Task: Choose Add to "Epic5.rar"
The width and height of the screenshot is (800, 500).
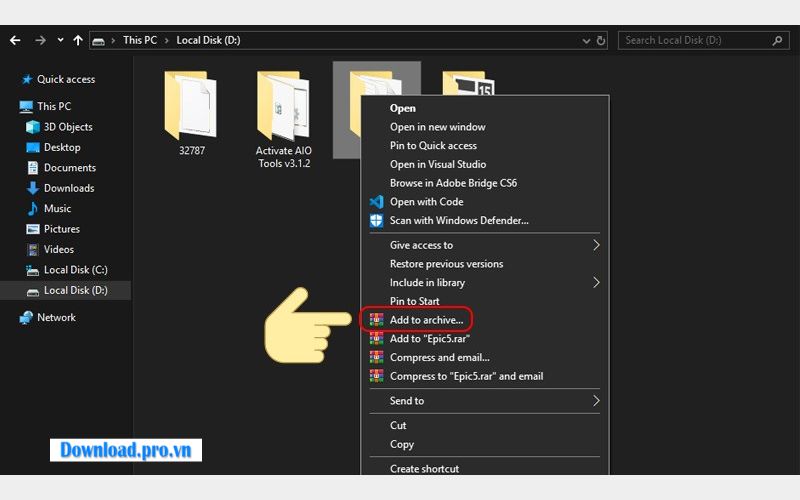Action: pyautogui.click(x=430, y=339)
